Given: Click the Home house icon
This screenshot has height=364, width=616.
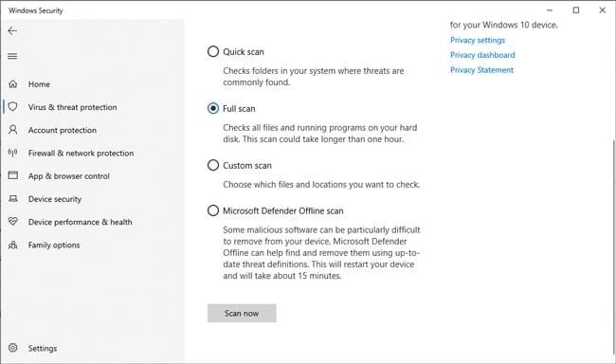Looking at the screenshot, I should tap(13, 83).
